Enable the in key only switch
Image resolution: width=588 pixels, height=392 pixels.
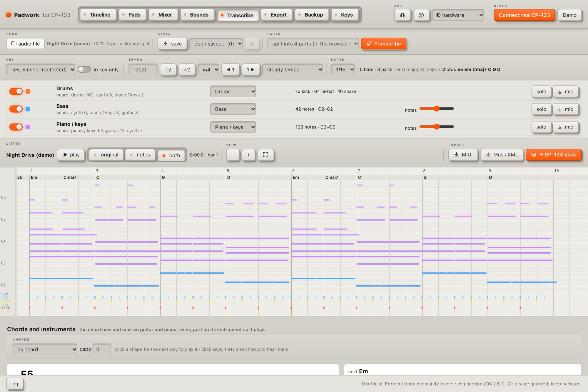84,69
